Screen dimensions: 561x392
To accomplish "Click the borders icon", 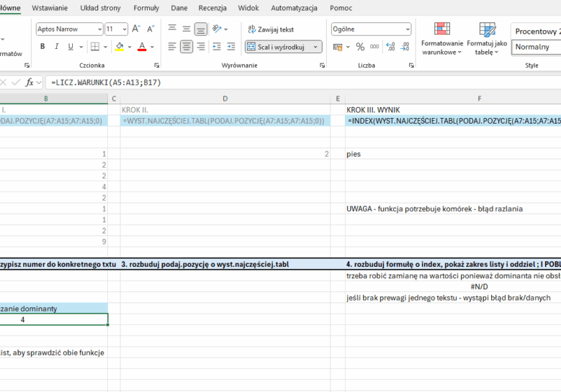I will 95,47.
